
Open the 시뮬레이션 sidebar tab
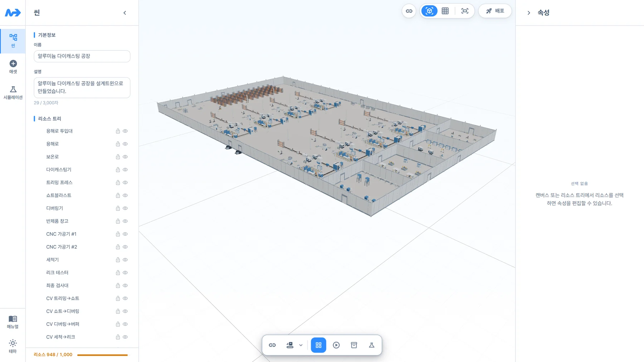[x=13, y=93]
